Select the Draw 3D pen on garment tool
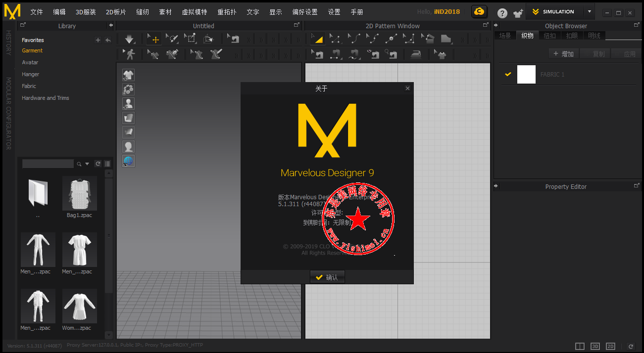 (x=172, y=54)
